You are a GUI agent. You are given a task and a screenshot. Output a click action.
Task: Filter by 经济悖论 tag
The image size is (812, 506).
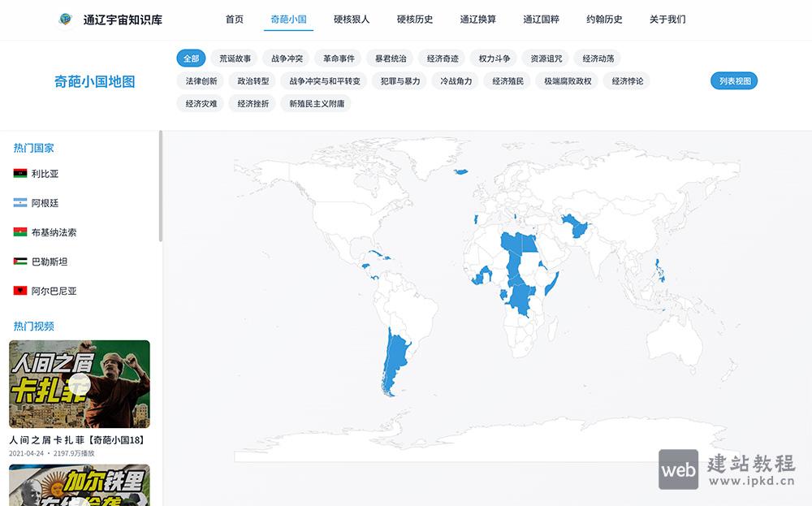tap(628, 80)
